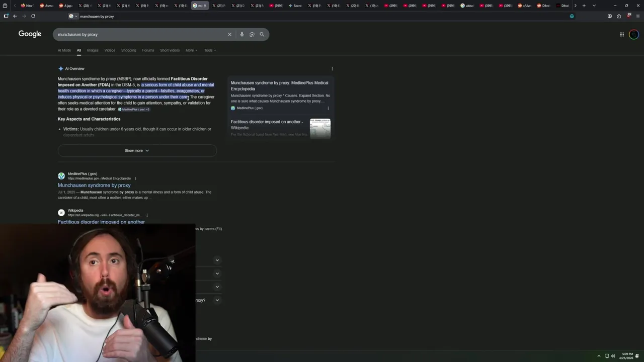Open Google Lens image search icon

[x=252, y=34]
